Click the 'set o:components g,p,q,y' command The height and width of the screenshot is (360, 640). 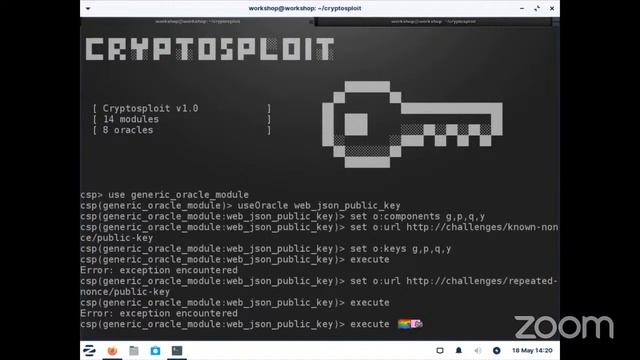click(x=417, y=216)
